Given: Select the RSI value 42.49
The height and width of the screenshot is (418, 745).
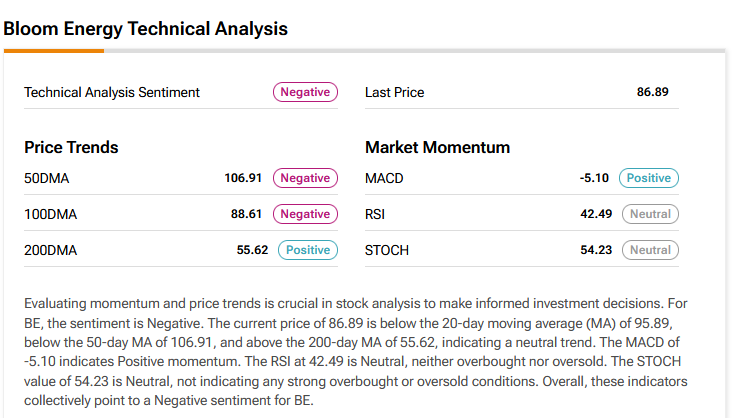Looking at the screenshot, I should click(x=596, y=214).
